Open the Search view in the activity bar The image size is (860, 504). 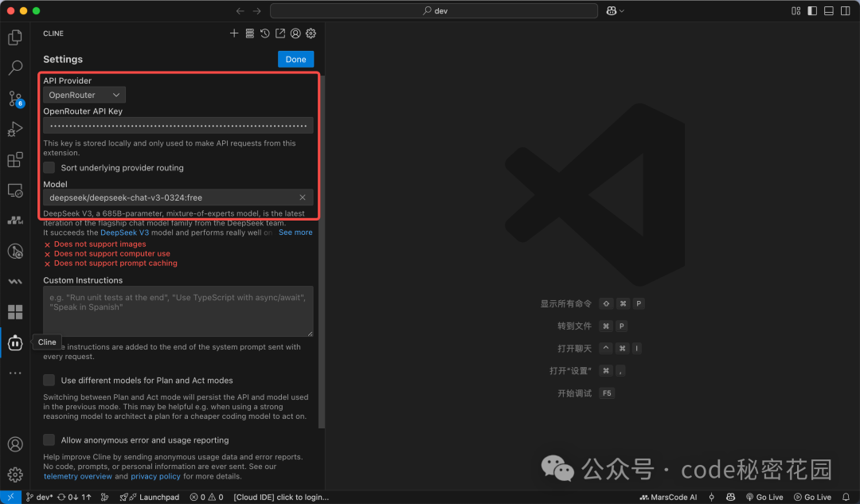click(14, 68)
